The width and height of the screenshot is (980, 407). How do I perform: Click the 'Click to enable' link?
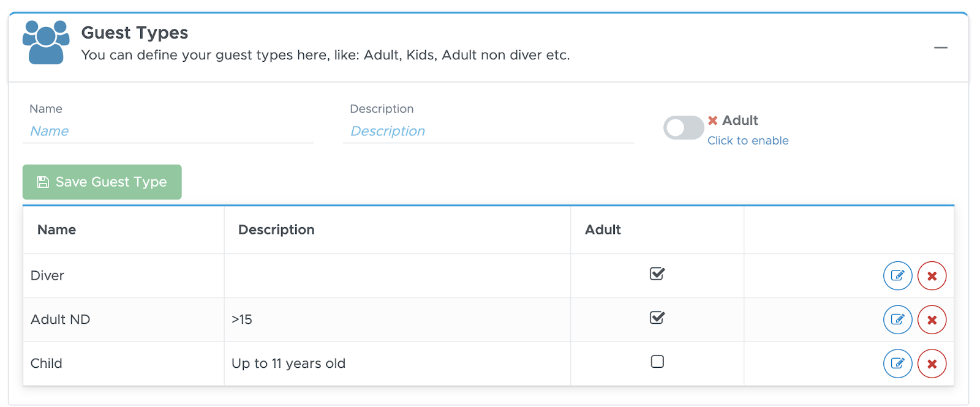click(x=748, y=141)
